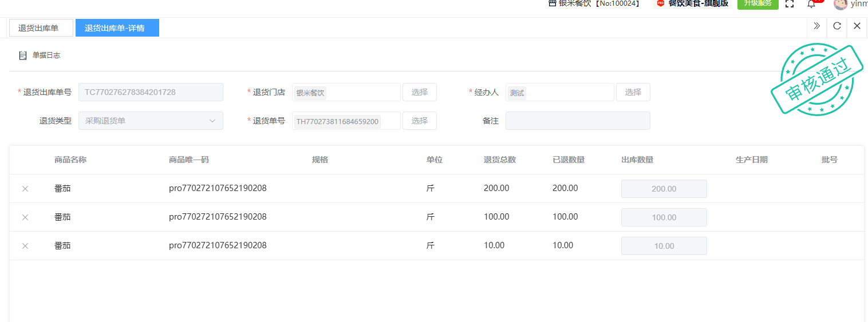Image resolution: width=868 pixels, height=322 pixels.
Task: Expand the tabs double-chevron icon
Action: pos(817,26)
